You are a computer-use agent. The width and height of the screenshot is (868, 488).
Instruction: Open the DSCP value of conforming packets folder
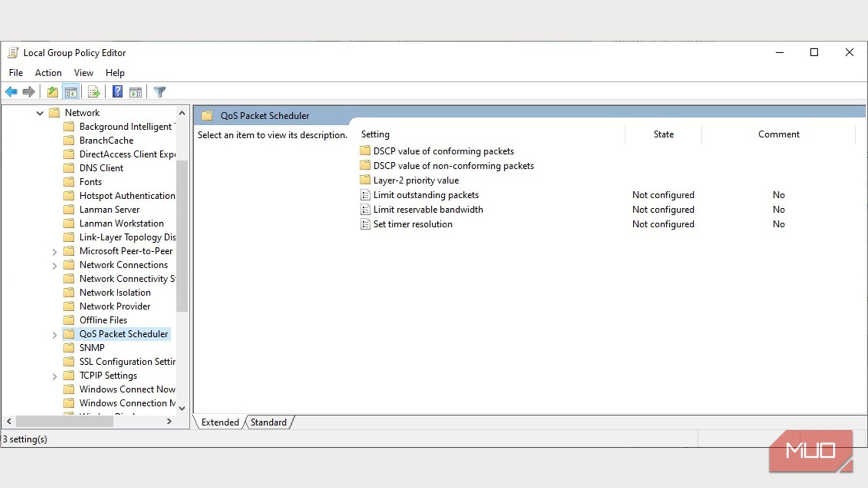(x=443, y=151)
